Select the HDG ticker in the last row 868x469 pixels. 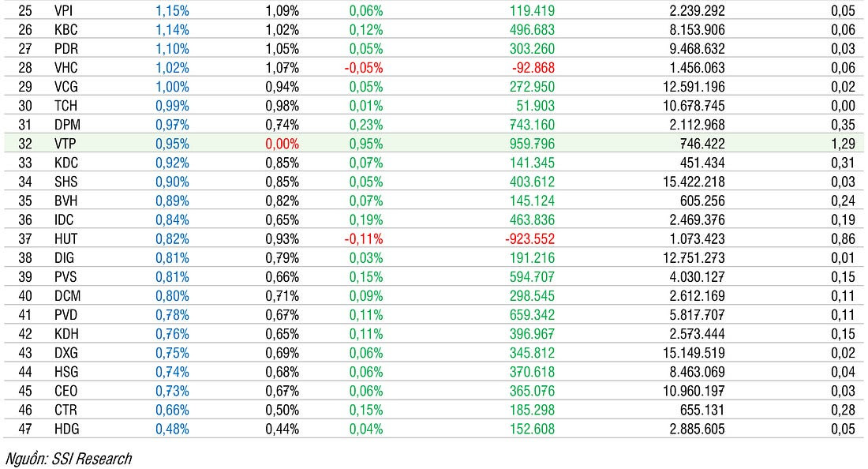coord(68,429)
